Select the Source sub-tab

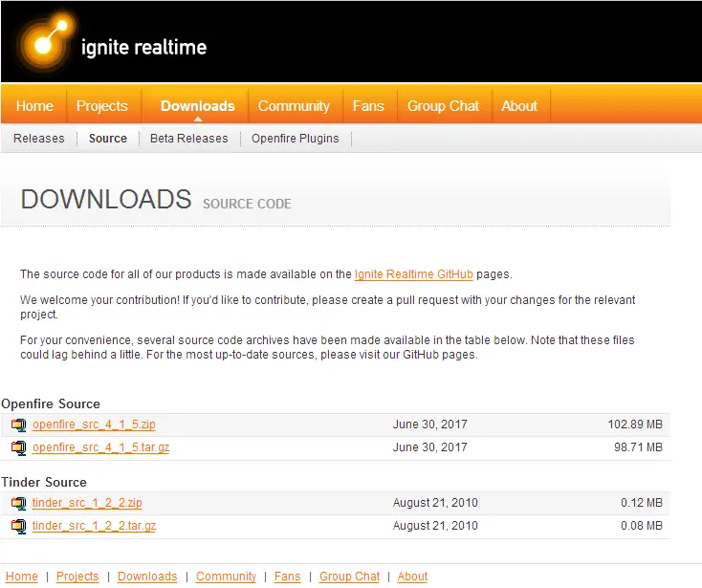coord(108,139)
